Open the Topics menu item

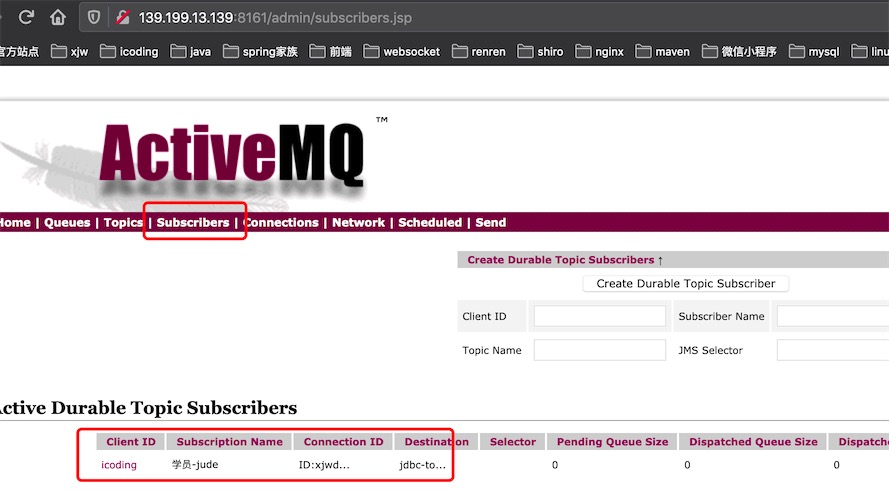coord(123,223)
